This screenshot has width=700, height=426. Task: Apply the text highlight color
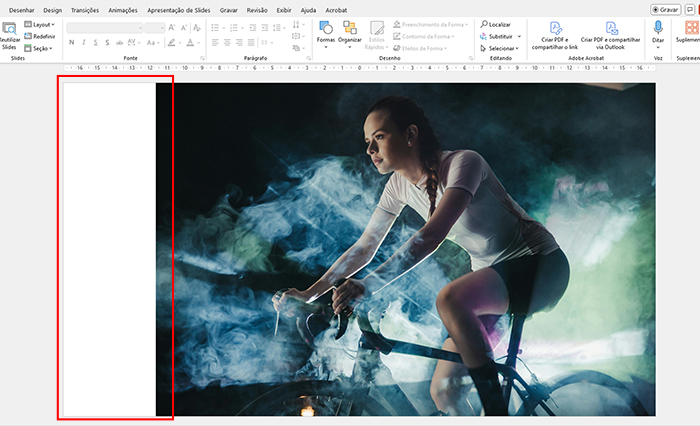click(171, 42)
